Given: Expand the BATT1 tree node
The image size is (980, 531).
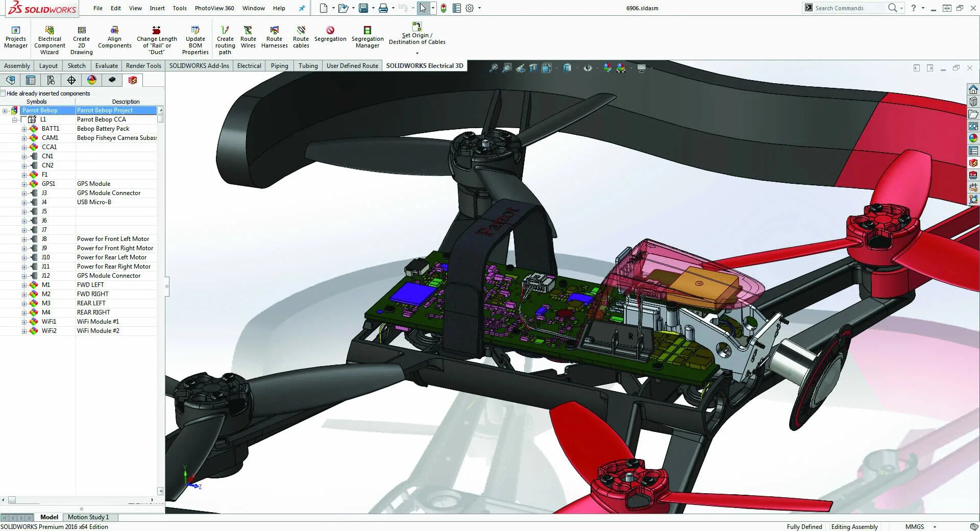Looking at the screenshot, I should pyautogui.click(x=24, y=129).
